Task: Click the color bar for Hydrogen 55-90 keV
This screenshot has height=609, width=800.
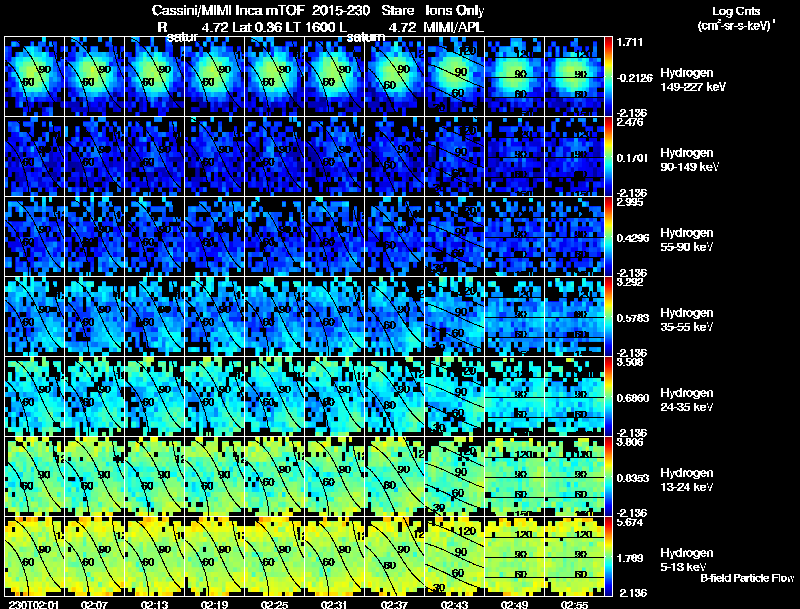Action: [x=608, y=237]
